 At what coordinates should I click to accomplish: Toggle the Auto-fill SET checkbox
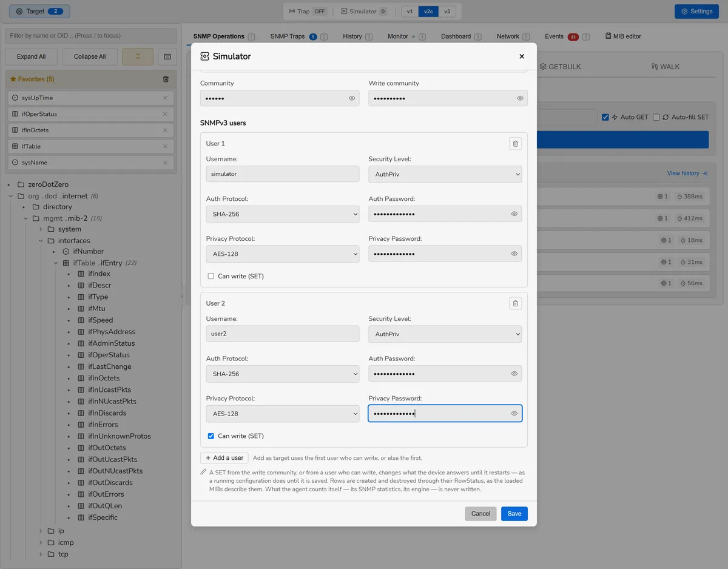coord(656,117)
